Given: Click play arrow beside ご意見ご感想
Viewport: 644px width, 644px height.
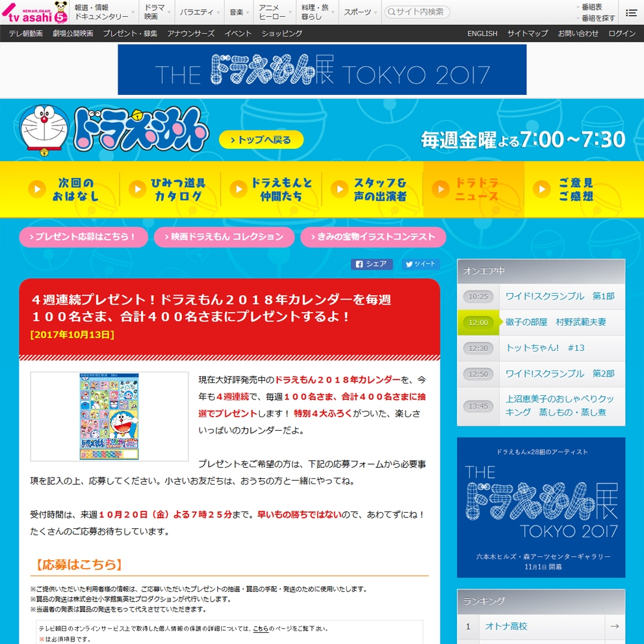Looking at the screenshot, I should point(542,189).
